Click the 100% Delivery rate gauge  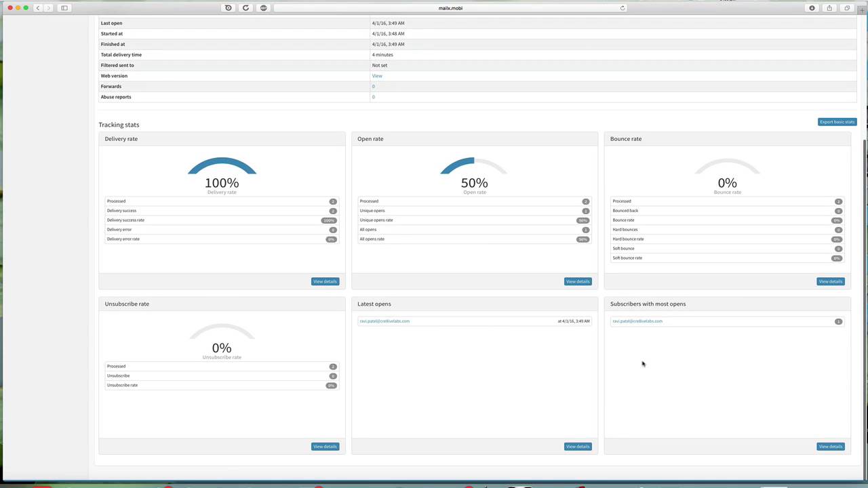222,175
